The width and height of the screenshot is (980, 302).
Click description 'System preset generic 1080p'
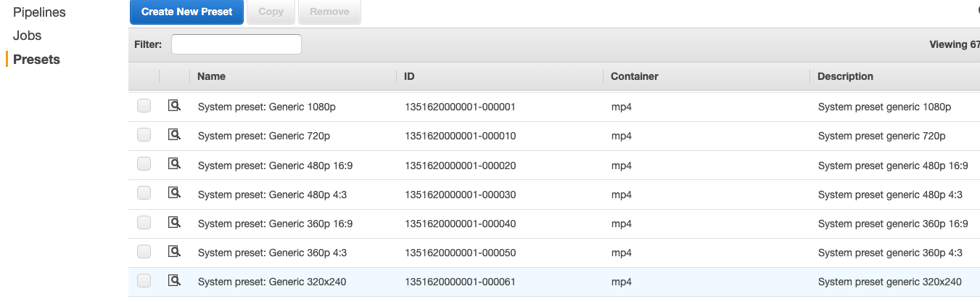click(x=884, y=107)
